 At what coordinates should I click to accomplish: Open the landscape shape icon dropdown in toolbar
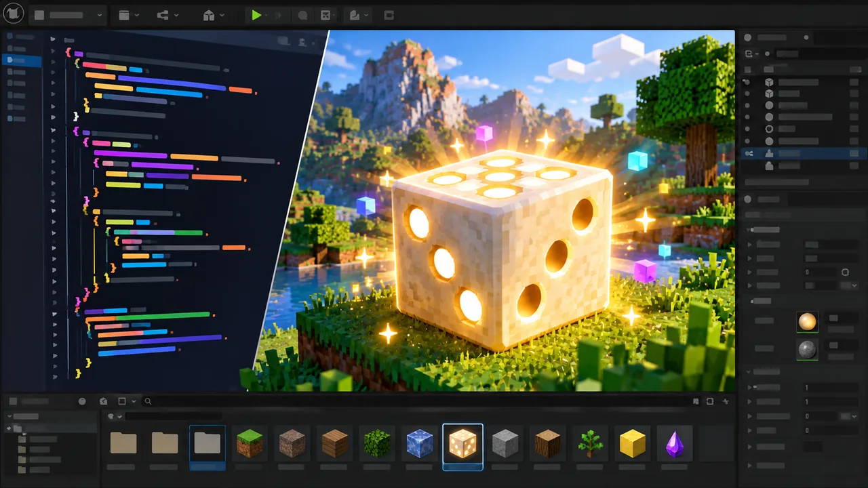click(x=359, y=15)
